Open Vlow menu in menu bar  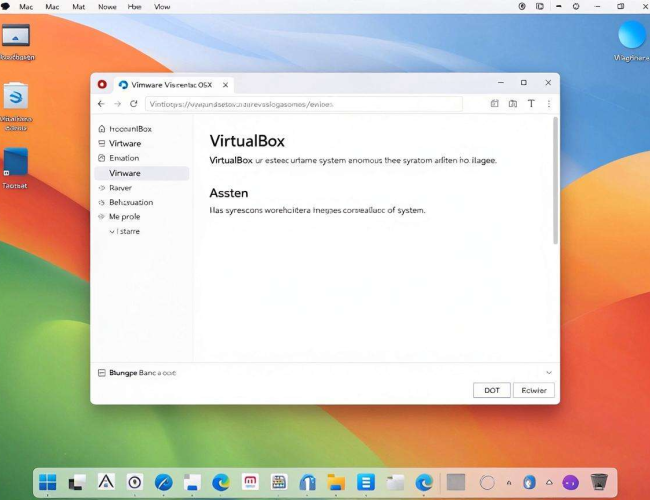pyautogui.click(x=162, y=7)
